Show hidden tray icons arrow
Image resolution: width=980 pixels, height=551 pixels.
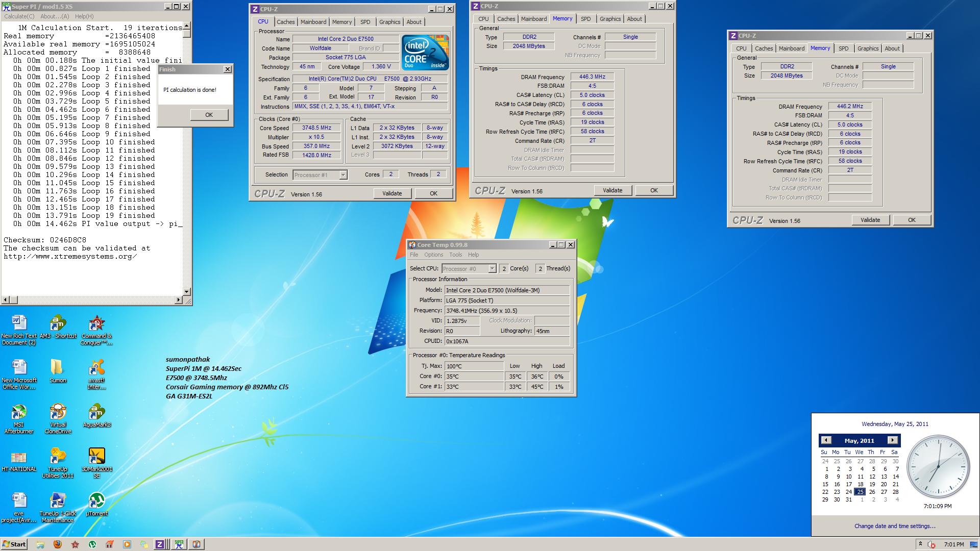pos(920,544)
